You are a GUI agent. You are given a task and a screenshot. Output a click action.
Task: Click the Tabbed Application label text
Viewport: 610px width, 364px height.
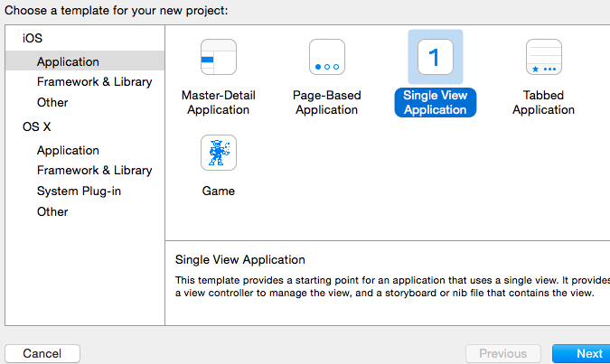pos(543,102)
